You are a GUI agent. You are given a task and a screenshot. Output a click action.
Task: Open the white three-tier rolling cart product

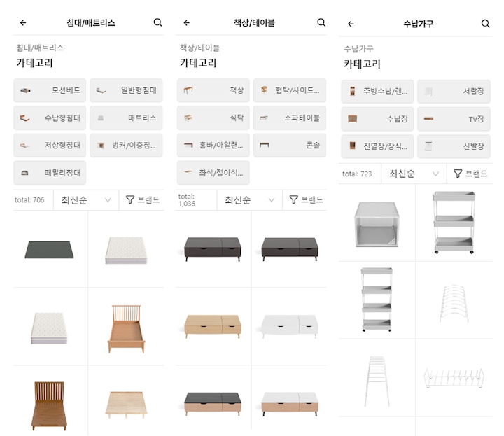coord(454,223)
